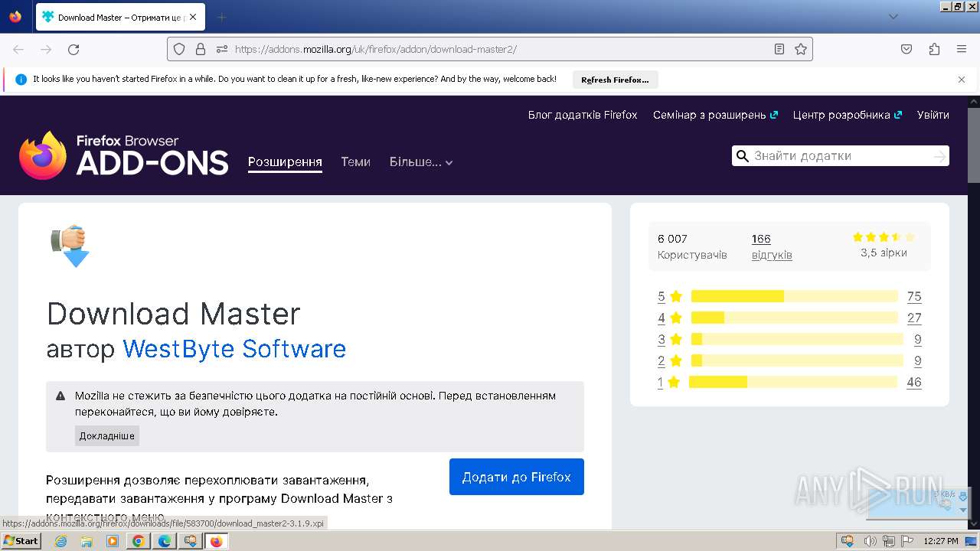
Task: Open the WestByte Software author link
Action: 234,349
